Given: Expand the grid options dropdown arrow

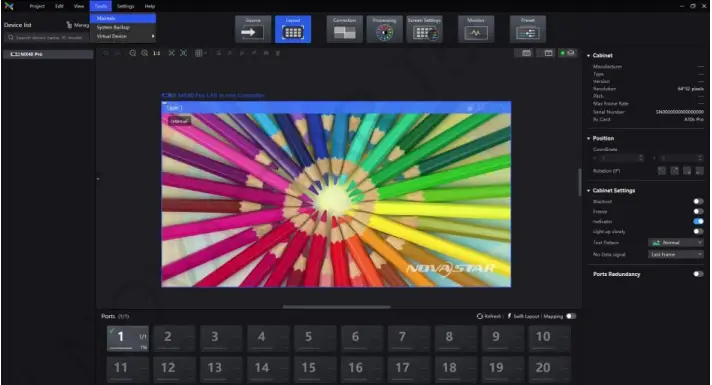Looking at the screenshot, I should point(206,53).
